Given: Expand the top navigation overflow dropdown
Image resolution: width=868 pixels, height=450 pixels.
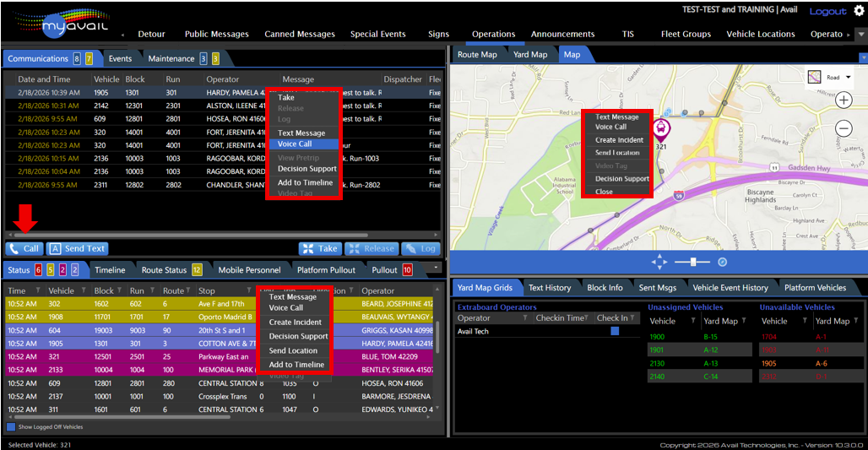Looking at the screenshot, I should 860,35.
